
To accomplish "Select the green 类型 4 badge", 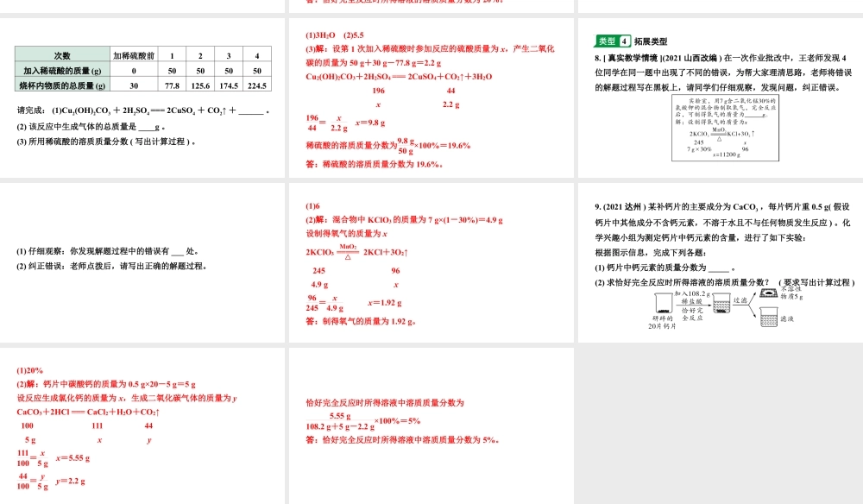I will pyautogui.click(x=613, y=38).
